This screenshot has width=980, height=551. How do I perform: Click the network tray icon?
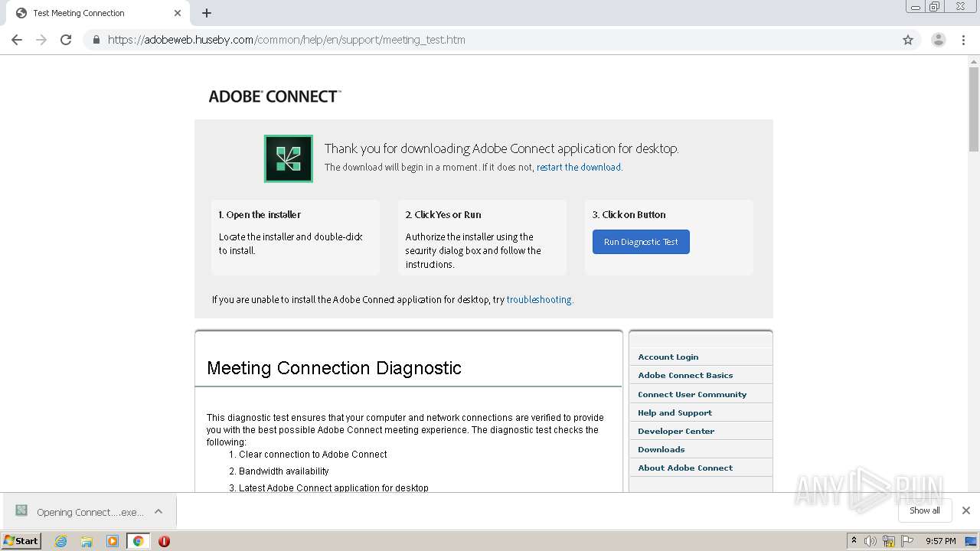pos(889,541)
